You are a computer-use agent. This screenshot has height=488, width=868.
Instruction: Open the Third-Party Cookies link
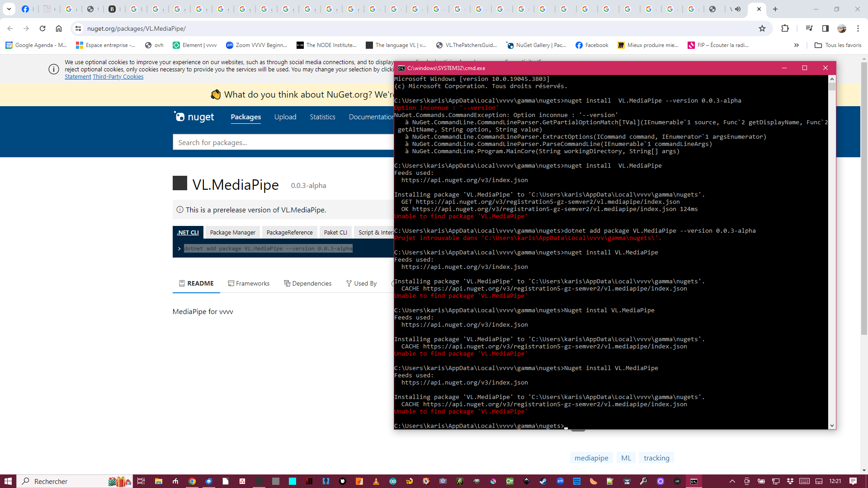pos(118,77)
